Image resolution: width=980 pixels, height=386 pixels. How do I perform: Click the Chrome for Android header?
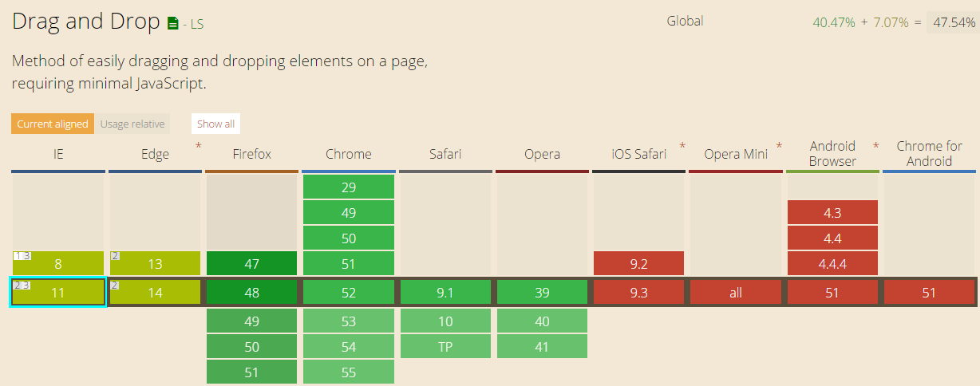(x=929, y=153)
